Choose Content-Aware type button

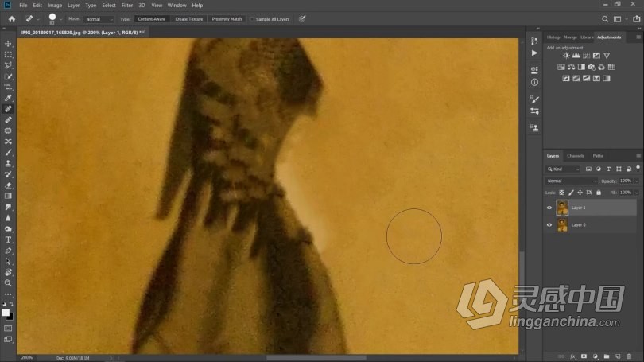click(x=152, y=19)
